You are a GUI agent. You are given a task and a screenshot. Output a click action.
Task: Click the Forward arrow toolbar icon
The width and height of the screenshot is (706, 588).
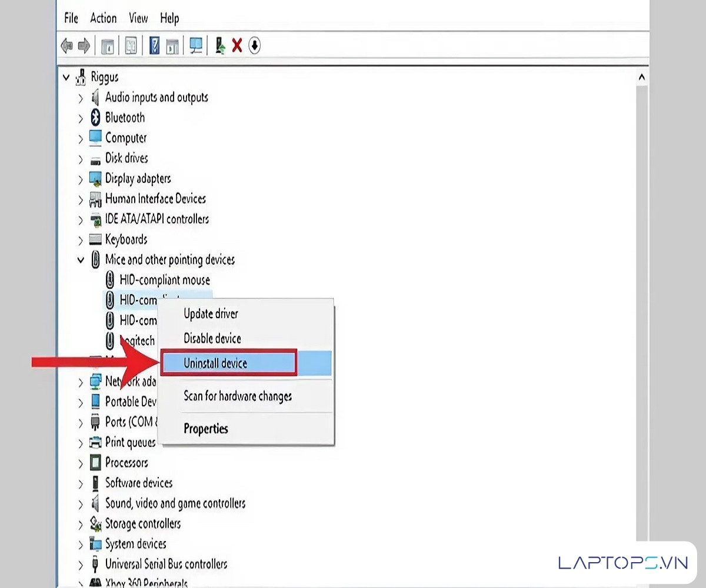[84, 45]
